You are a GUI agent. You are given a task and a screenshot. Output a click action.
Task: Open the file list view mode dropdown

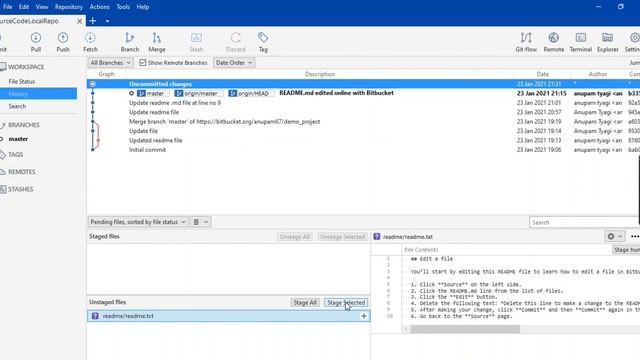point(200,222)
